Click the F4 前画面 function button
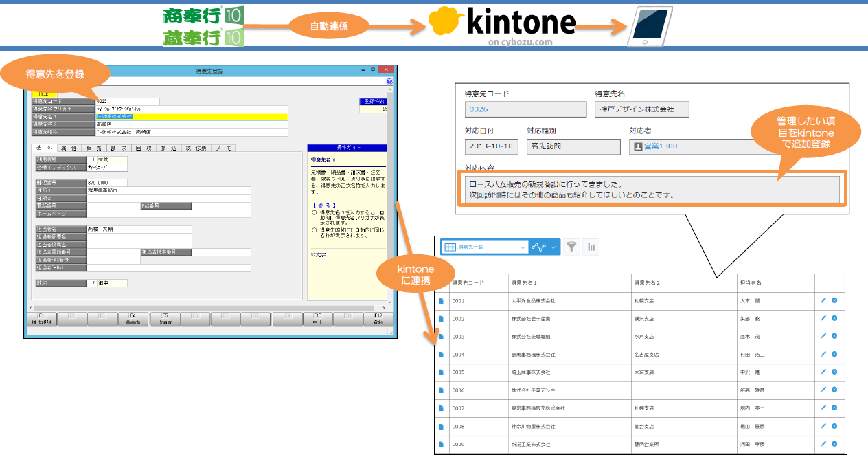Image resolution: width=868 pixels, height=457 pixels. coord(133,319)
